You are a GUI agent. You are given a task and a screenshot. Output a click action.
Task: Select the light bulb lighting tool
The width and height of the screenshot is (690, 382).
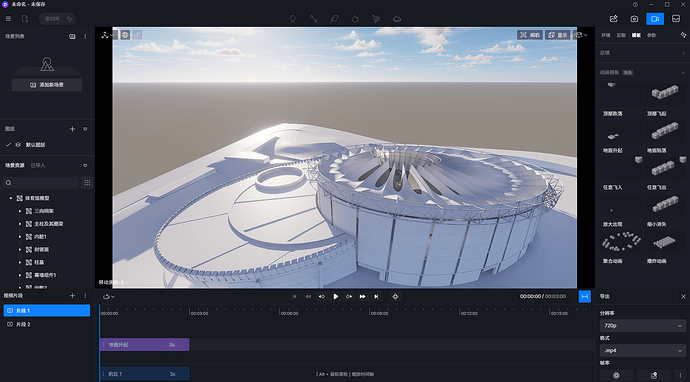click(293, 19)
